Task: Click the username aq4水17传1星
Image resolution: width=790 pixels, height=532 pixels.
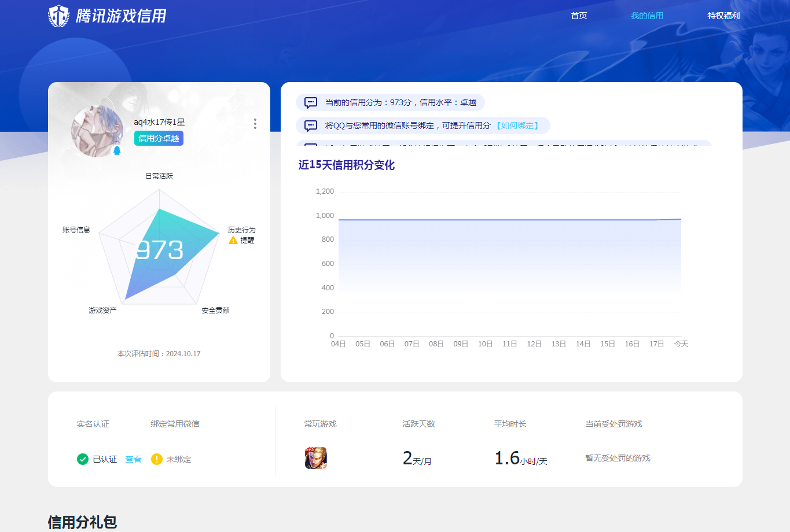Action: click(159, 122)
